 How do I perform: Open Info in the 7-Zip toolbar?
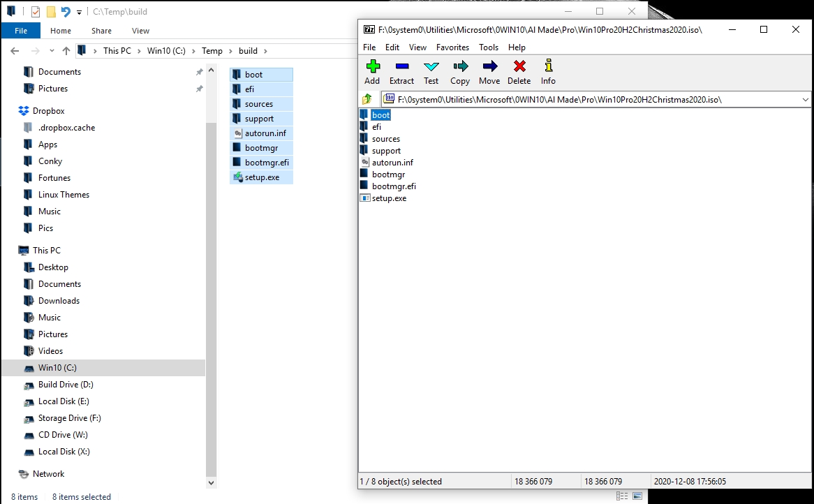pyautogui.click(x=548, y=72)
